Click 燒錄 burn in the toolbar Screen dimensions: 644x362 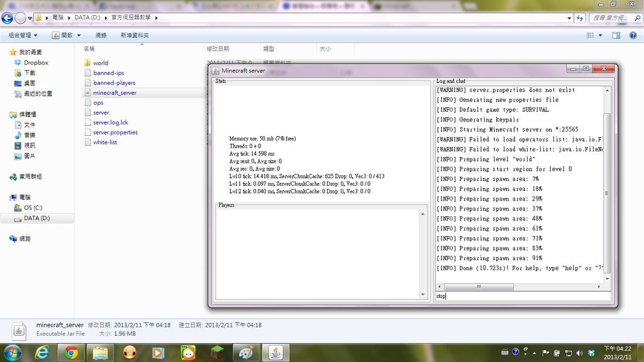click(101, 35)
